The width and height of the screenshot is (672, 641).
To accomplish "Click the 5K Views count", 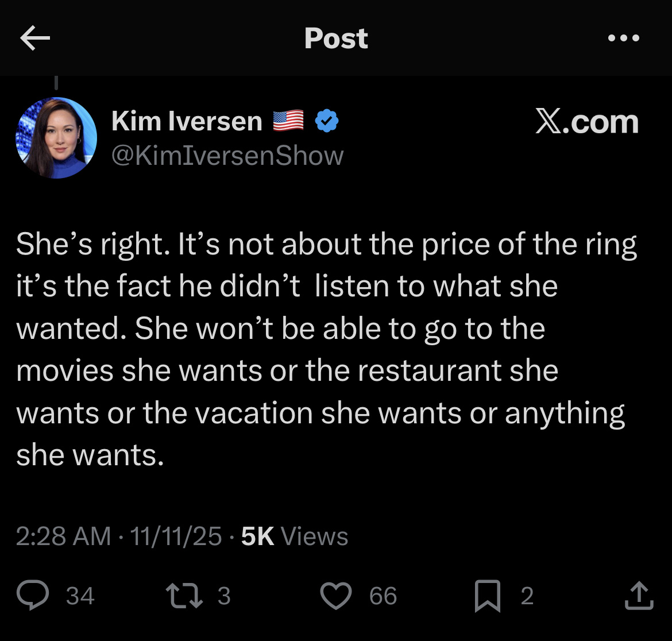I will point(295,536).
